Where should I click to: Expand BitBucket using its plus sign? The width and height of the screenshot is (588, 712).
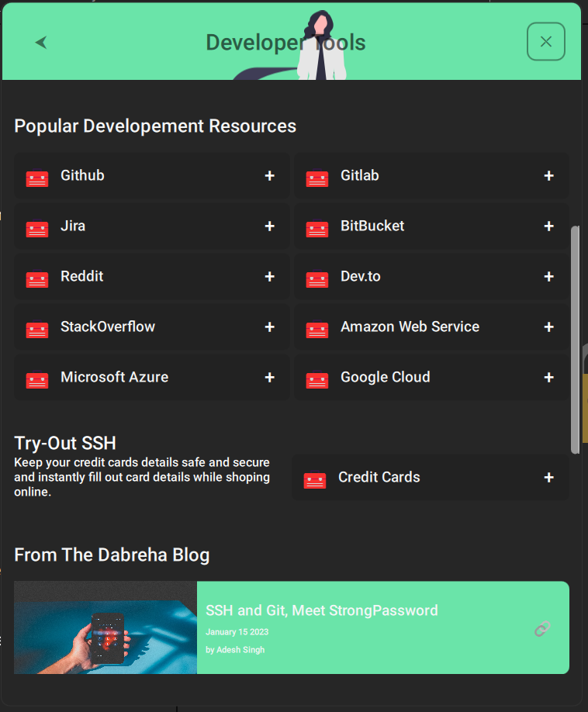point(548,226)
